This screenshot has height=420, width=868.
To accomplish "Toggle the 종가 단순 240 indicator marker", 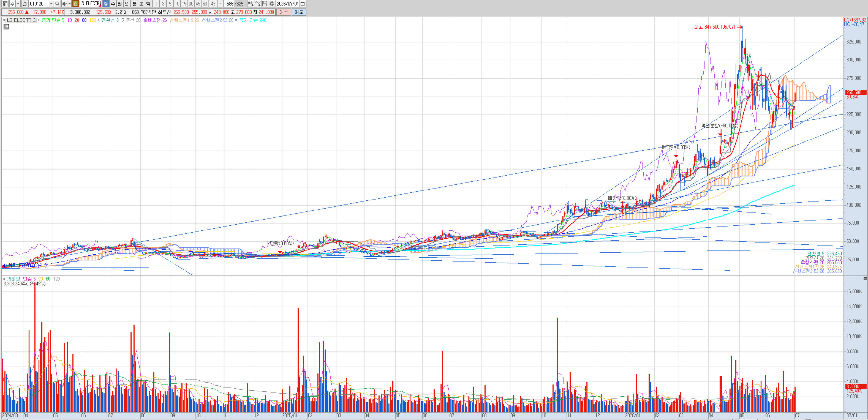I will pos(236,20).
